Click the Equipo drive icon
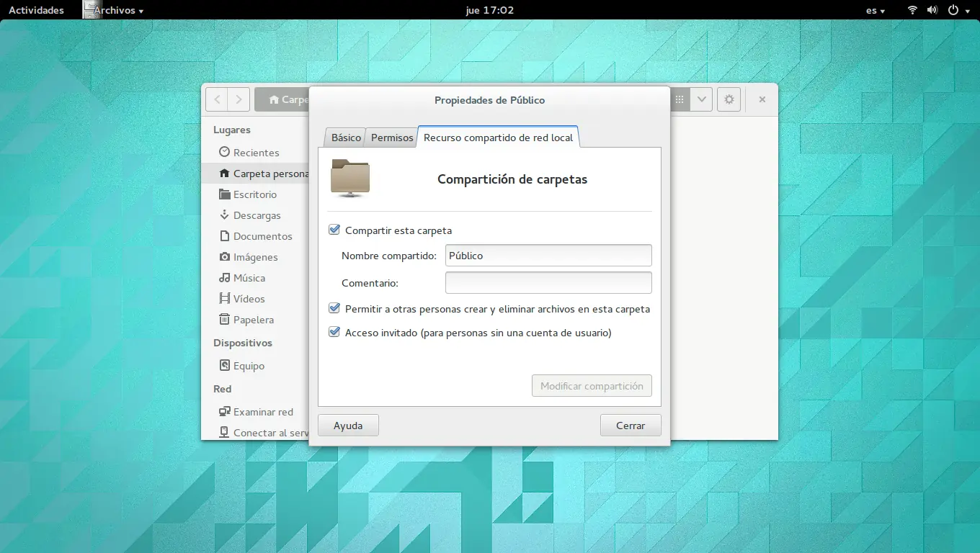Viewport: 980px width, 553px height. click(224, 366)
